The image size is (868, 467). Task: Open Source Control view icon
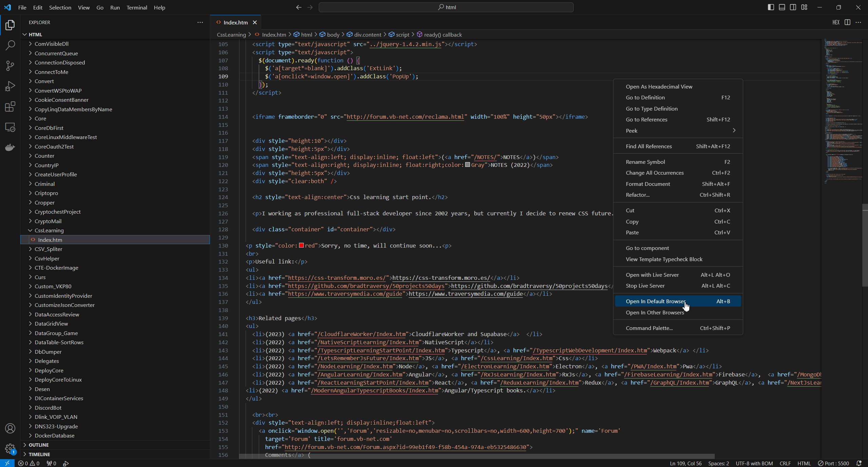pos(10,66)
